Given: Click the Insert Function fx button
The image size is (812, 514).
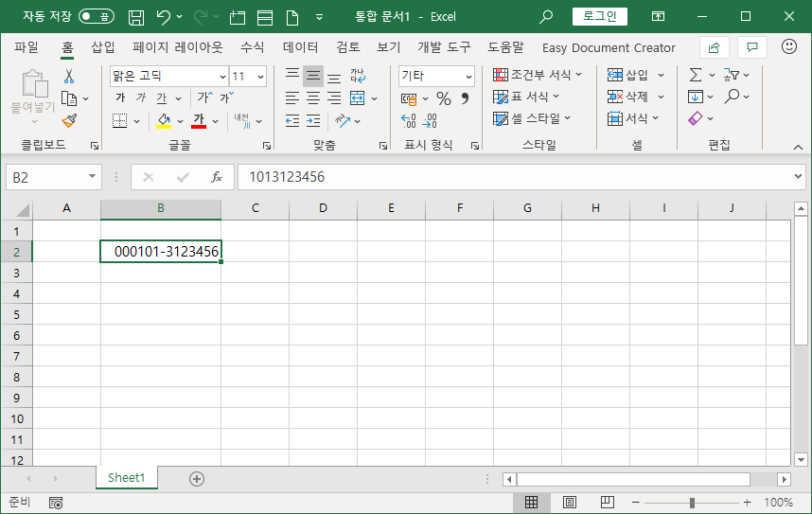Looking at the screenshot, I should pos(217,177).
